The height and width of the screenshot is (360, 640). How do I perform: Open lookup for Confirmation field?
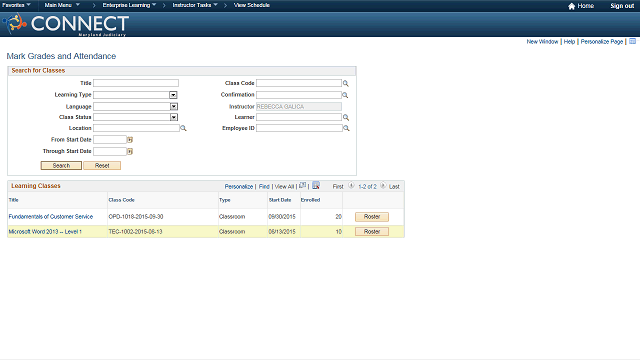[345, 95]
